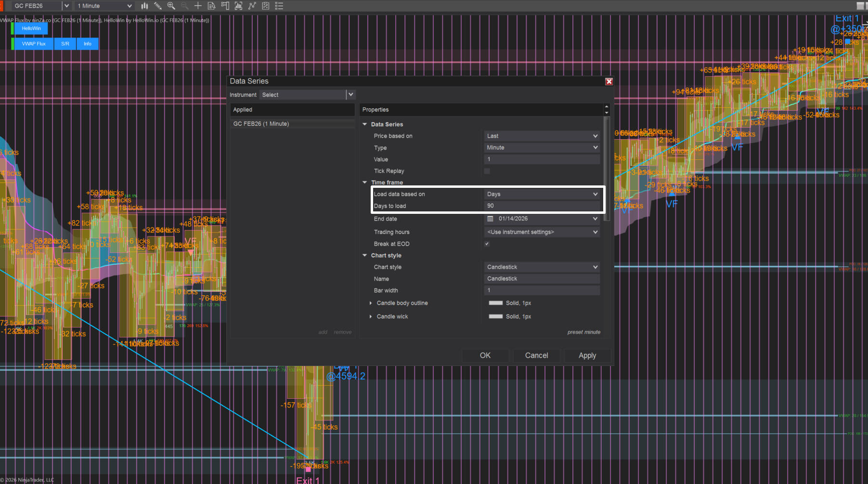Switch to the S/R tab button
The width and height of the screenshot is (868, 484).
point(65,44)
